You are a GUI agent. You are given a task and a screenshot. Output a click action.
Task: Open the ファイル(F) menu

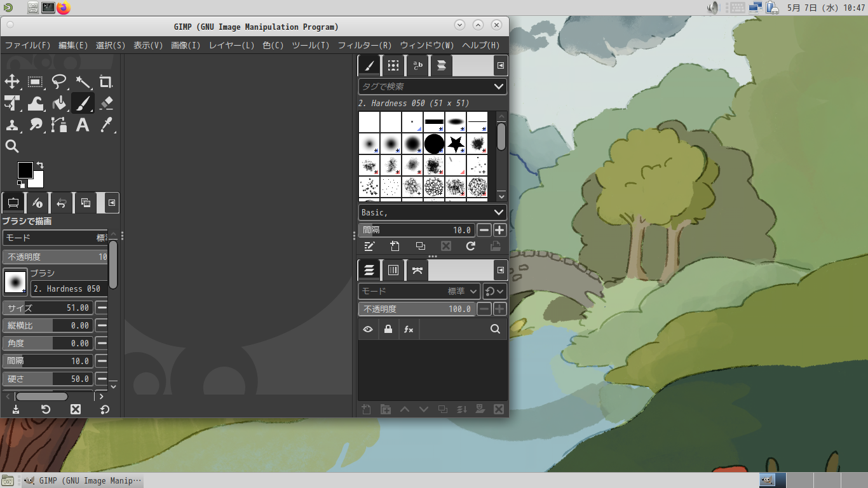click(27, 45)
